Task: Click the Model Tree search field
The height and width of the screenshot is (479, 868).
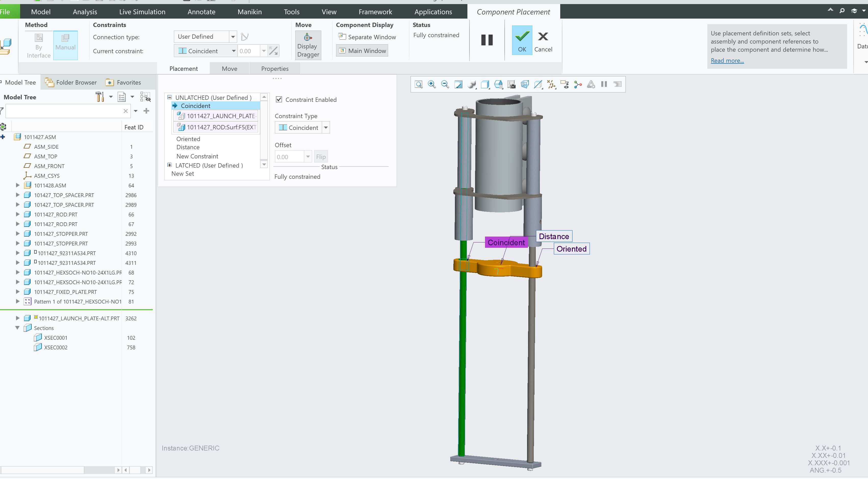Action: 64,111
